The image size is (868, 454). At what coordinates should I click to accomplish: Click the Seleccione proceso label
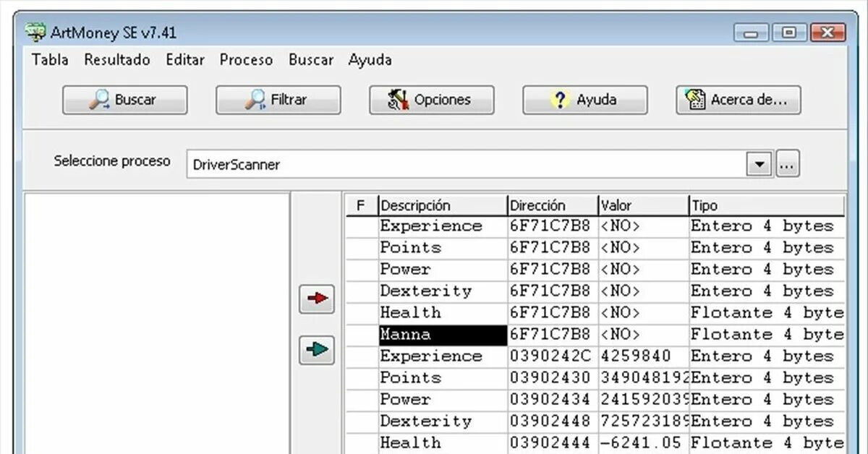[x=112, y=161]
